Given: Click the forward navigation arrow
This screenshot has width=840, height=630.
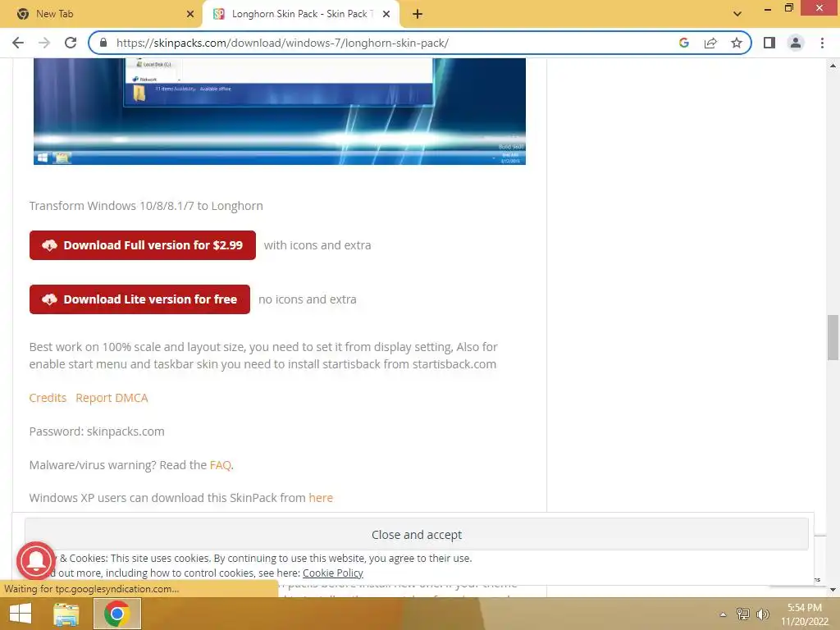Looking at the screenshot, I should pyautogui.click(x=44, y=43).
